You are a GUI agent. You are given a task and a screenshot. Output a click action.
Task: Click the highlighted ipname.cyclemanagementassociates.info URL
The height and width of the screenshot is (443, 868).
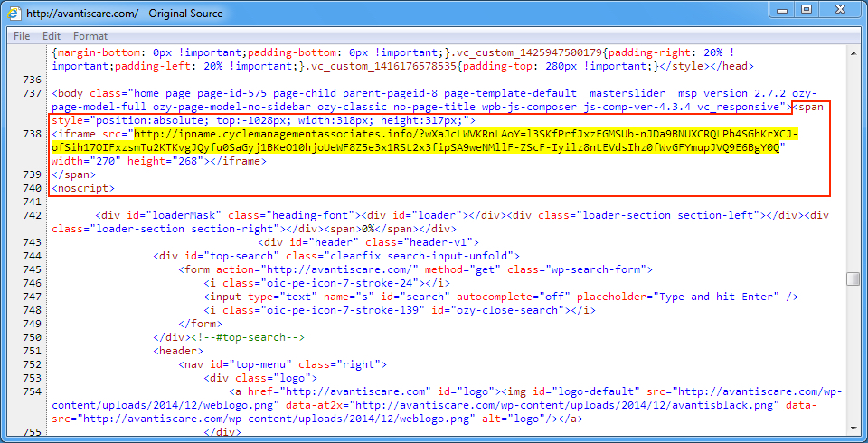pyautogui.click(x=423, y=141)
